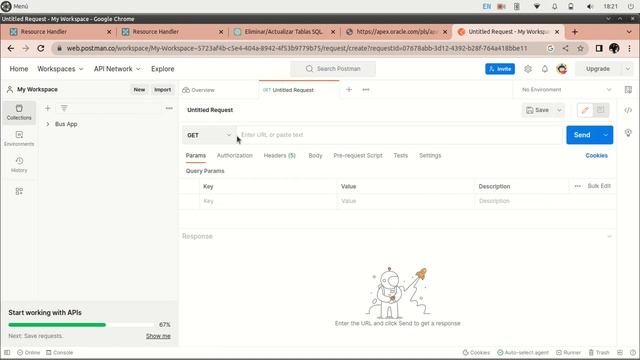
Task: Open the Save button arrow dropdown
Action: pos(560,110)
